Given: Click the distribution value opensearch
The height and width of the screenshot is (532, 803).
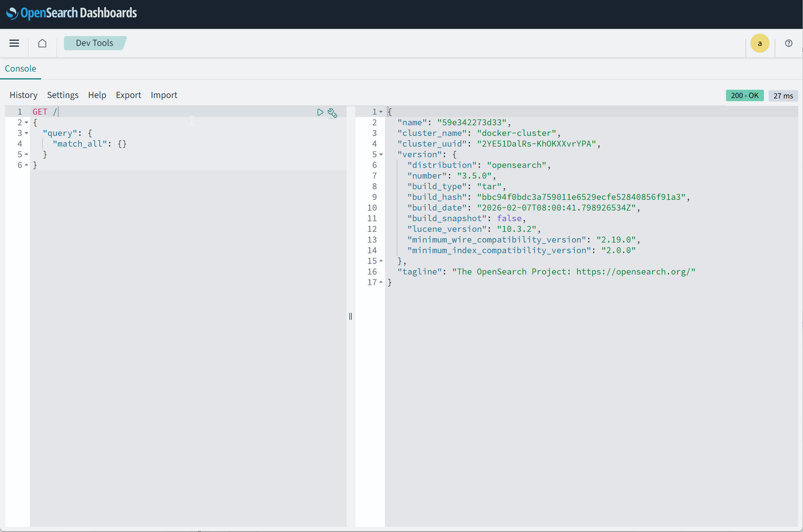Looking at the screenshot, I should [516, 165].
